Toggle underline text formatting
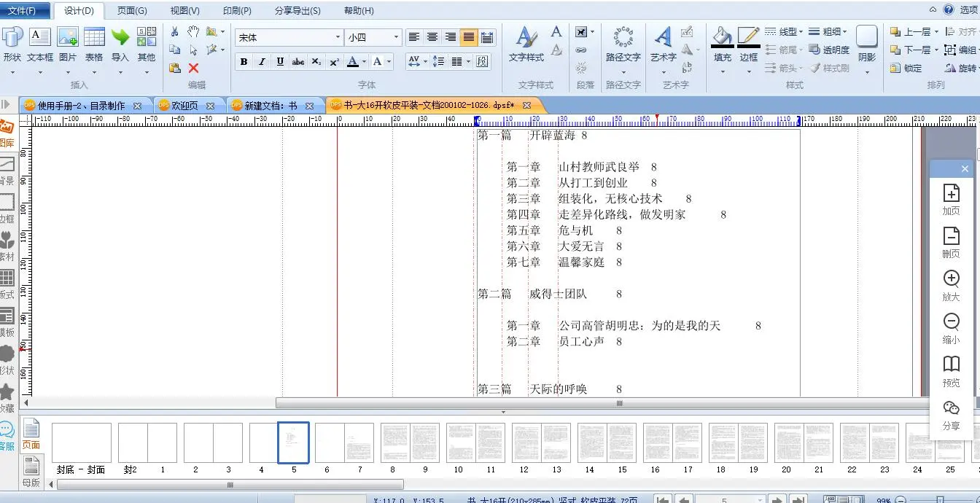 pos(280,62)
